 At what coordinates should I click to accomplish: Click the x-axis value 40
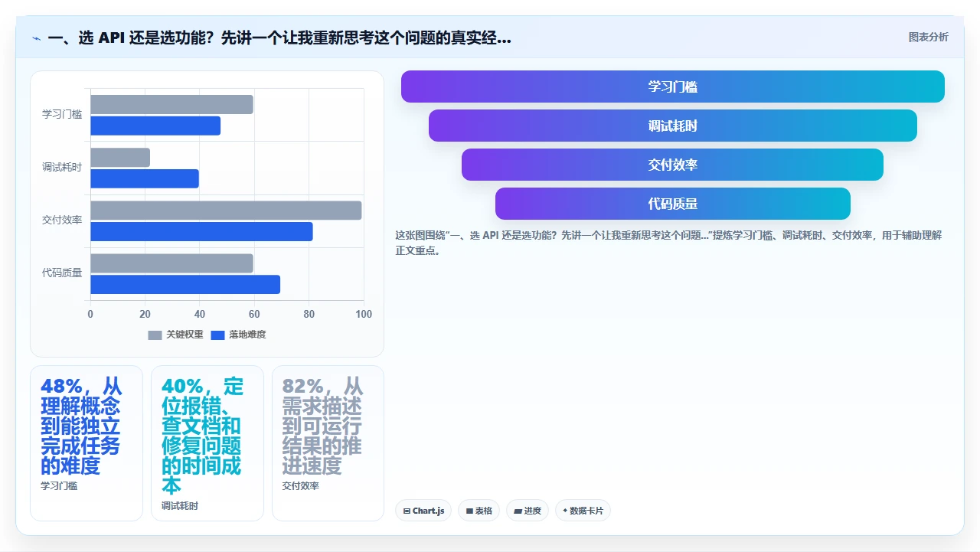[x=200, y=314]
